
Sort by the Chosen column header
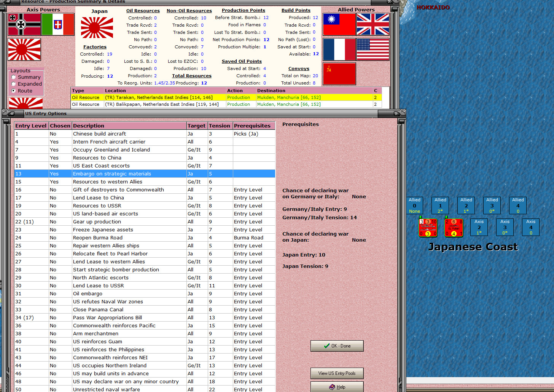[x=60, y=126]
